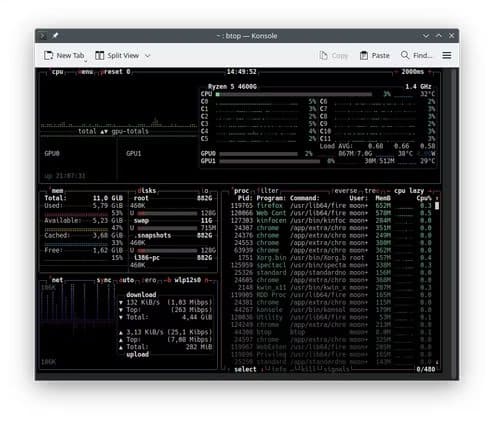This screenshot has width=494, height=422.
Task: Activate the process filter field
Action: point(268,191)
